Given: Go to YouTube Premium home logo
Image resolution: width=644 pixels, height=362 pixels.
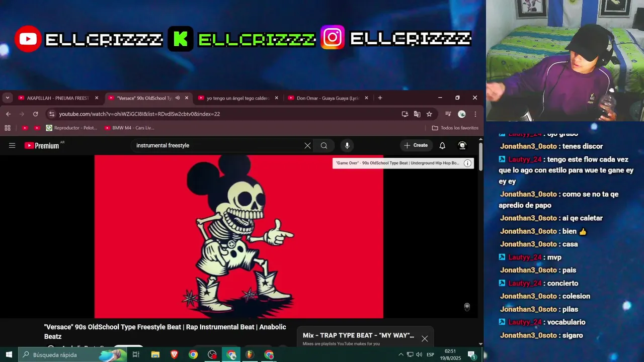Looking at the screenshot, I should [x=42, y=145].
